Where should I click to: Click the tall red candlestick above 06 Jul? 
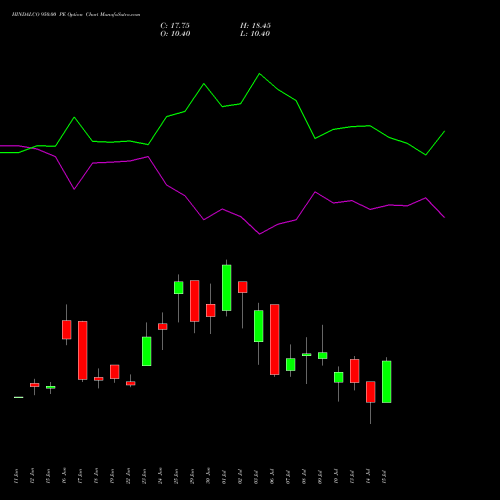point(275,339)
